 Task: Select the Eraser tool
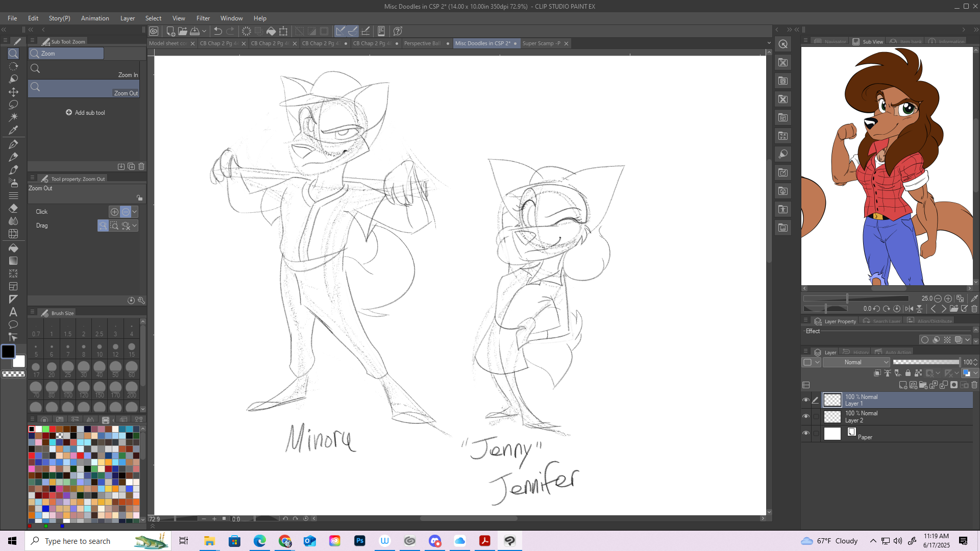(x=13, y=208)
